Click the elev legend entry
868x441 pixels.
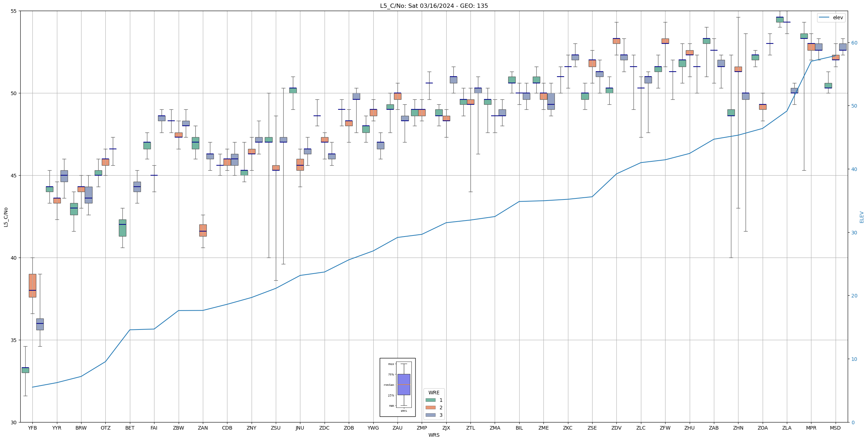pyautogui.click(x=831, y=17)
